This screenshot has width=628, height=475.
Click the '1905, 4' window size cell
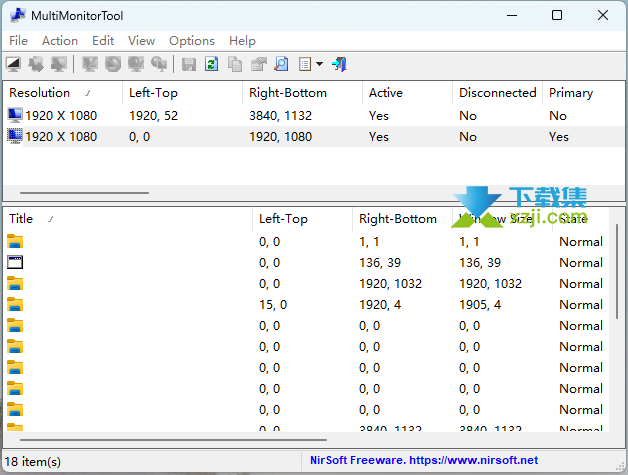[x=480, y=305]
